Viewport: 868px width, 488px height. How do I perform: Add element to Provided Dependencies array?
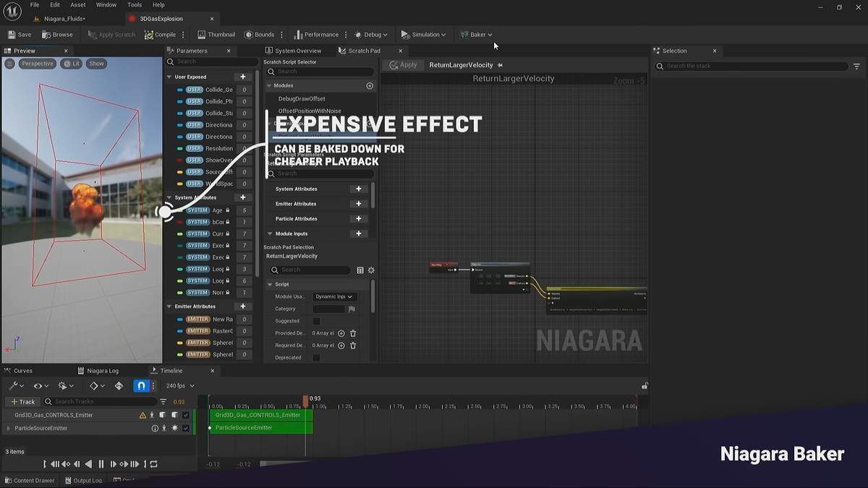[341, 333]
